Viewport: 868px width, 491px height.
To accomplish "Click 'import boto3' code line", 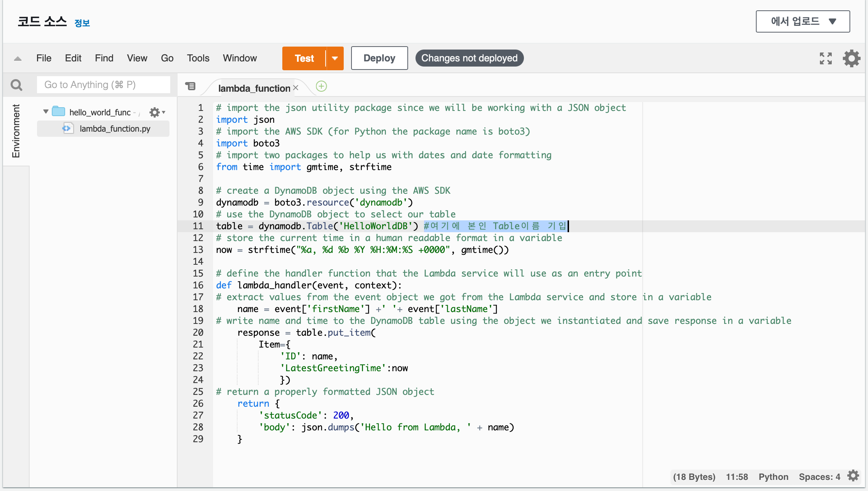I will coord(248,143).
